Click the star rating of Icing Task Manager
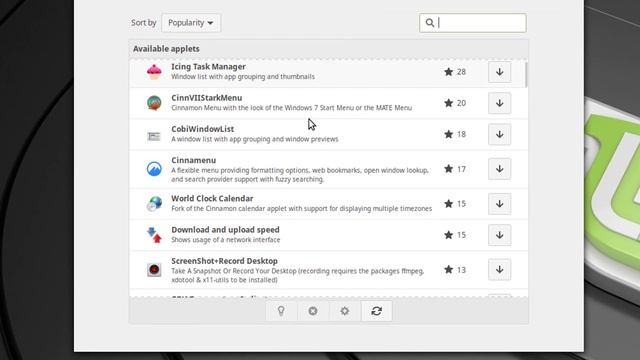This screenshot has width=640, height=360. 449,72
